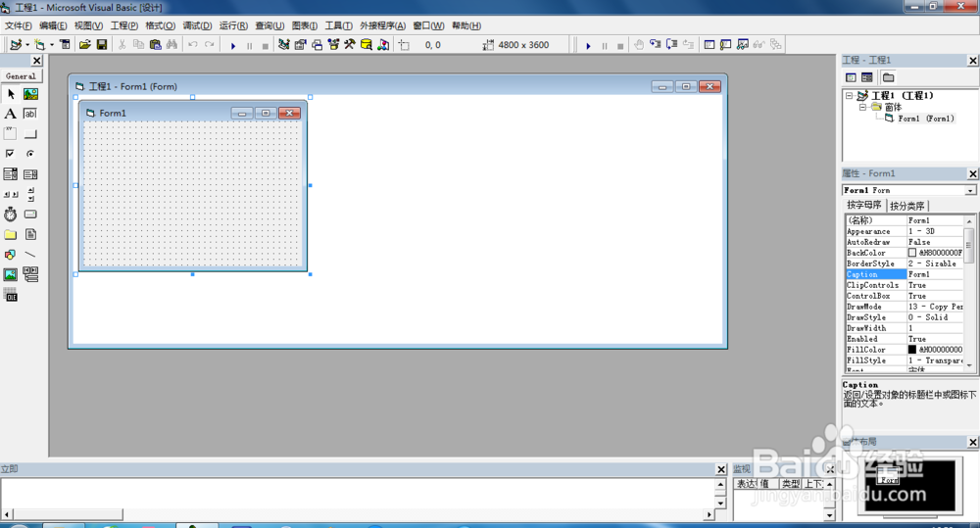Close the 立即 immediate window
The height and width of the screenshot is (528, 980).
click(x=721, y=469)
